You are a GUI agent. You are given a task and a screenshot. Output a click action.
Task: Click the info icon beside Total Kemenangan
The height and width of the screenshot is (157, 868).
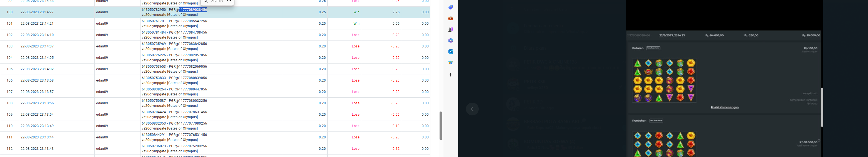pyautogui.click(x=819, y=140)
